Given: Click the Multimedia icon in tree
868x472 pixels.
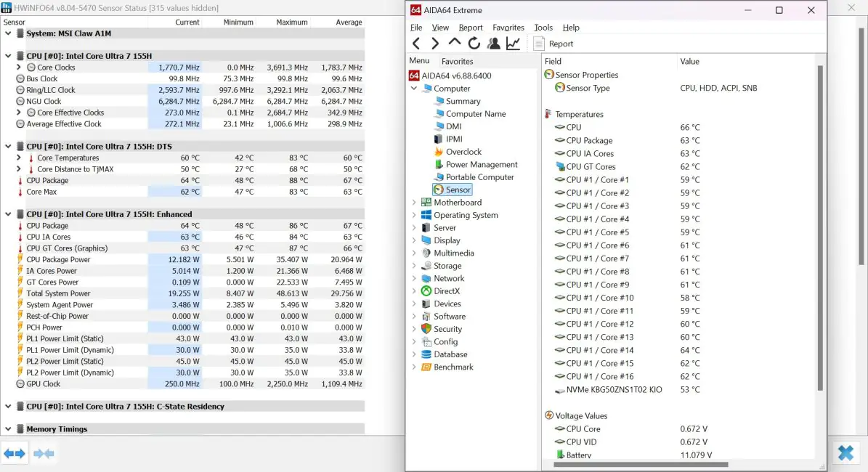Looking at the screenshot, I should 426,253.
